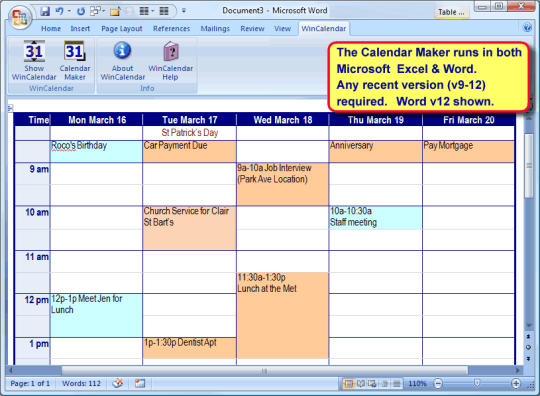This screenshot has height=396, width=540.
Task: Open the Office button menu
Action: click(x=20, y=17)
